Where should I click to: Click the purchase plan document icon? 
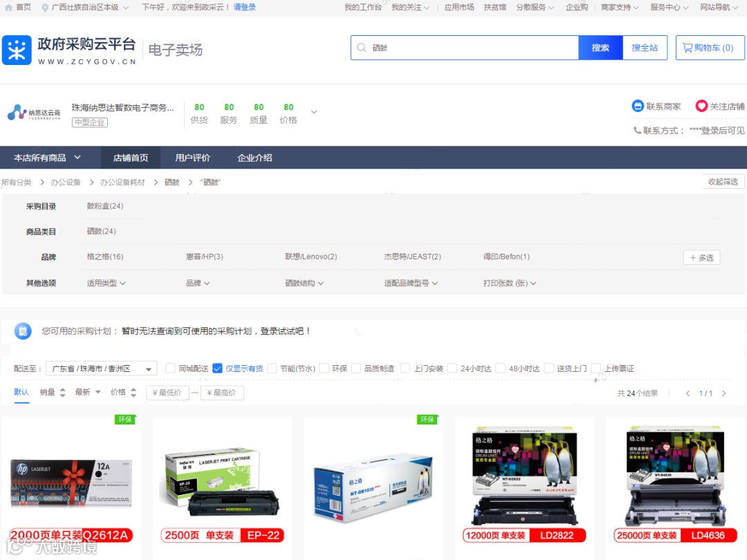pyautogui.click(x=23, y=331)
